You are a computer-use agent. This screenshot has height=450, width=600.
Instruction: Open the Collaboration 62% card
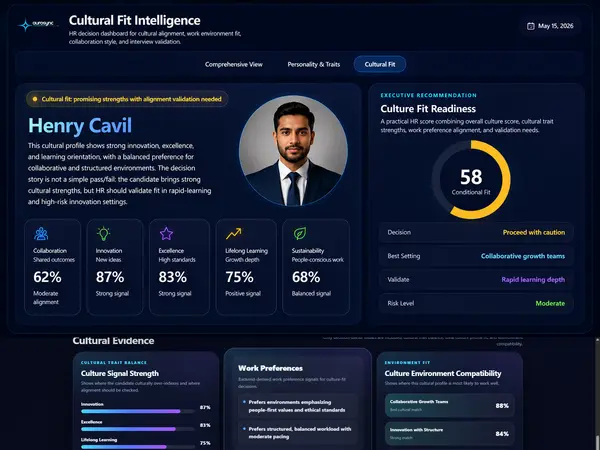point(52,267)
